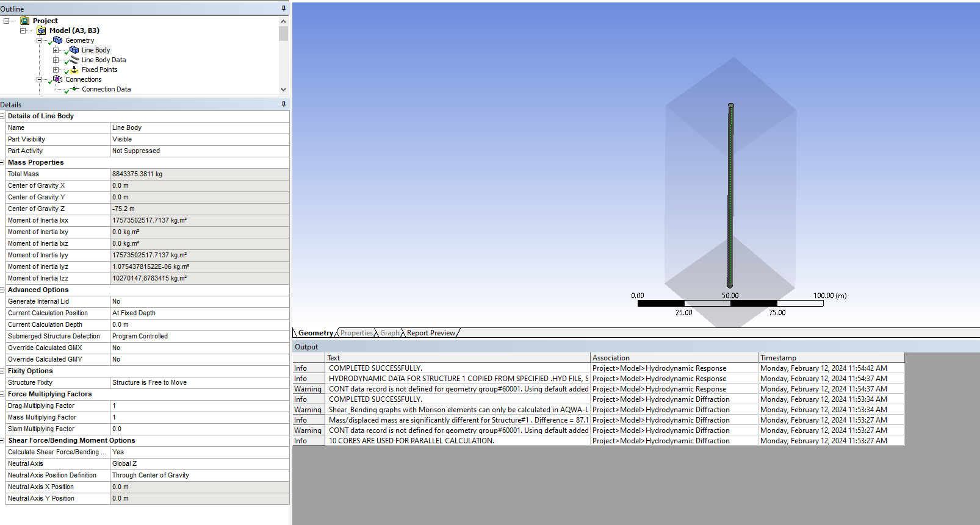The image size is (980, 525).
Task: Click the Generate Internal Lid value field
Action: [200, 301]
